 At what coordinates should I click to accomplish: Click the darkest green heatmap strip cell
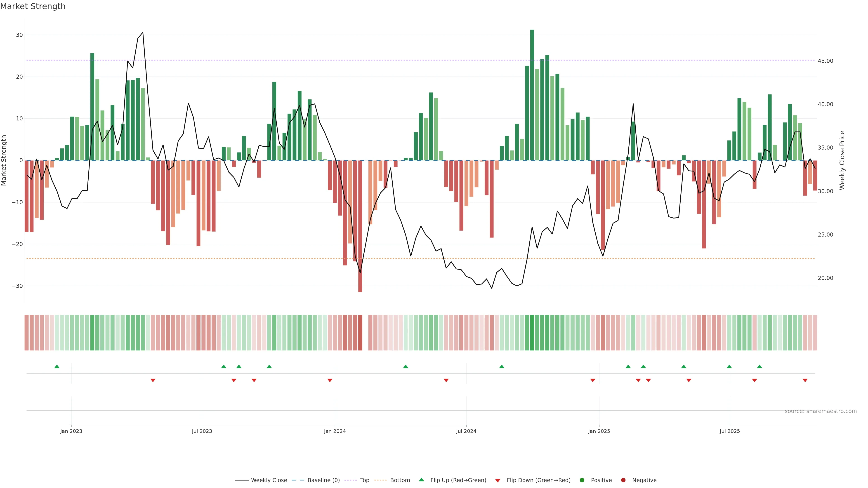532,333
